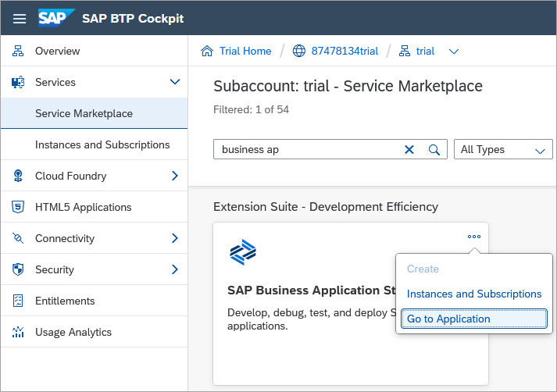Click the Filtered: 1 of 54 text
Viewport: 557px width, 392px height.
point(251,109)
